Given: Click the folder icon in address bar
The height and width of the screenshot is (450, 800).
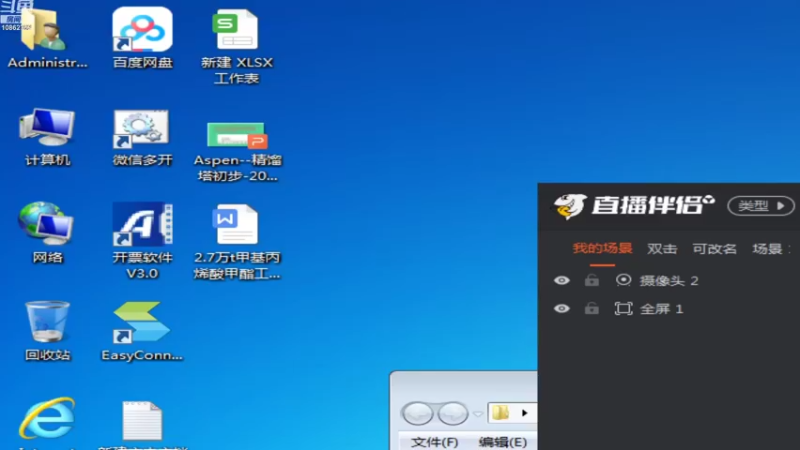Looking at the screenshot, I should click(x=501, y=412).
